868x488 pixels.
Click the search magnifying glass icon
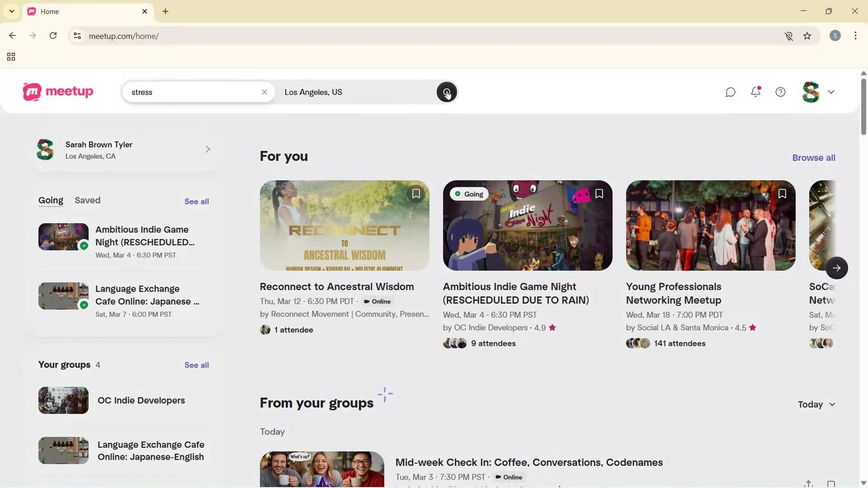pyautogui.click(x=447, y=92)
